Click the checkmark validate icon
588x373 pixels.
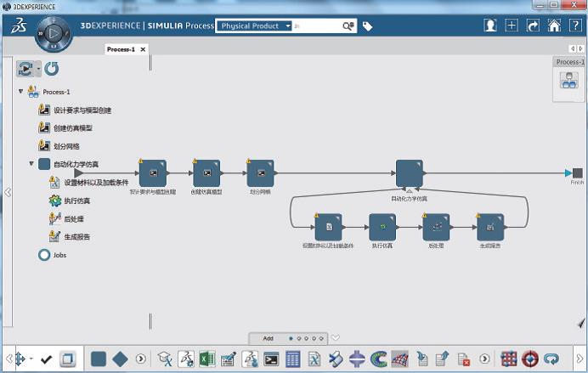click(46, 359)
